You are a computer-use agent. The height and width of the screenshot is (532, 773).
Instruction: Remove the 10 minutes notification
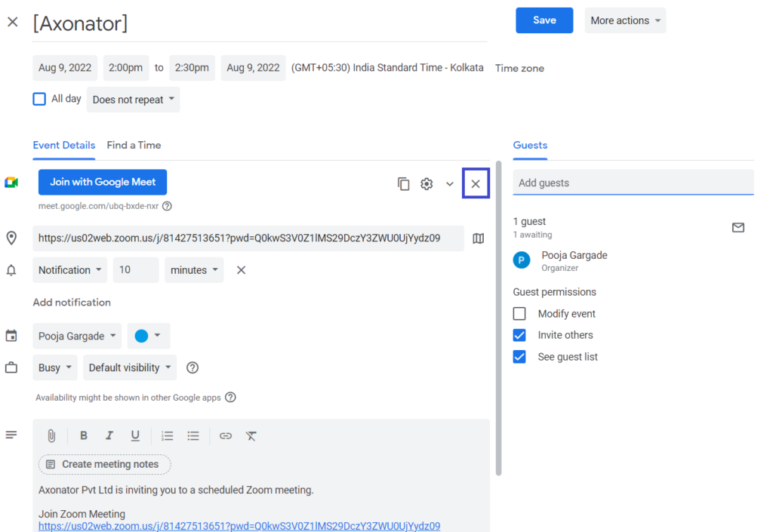(241, 270)
